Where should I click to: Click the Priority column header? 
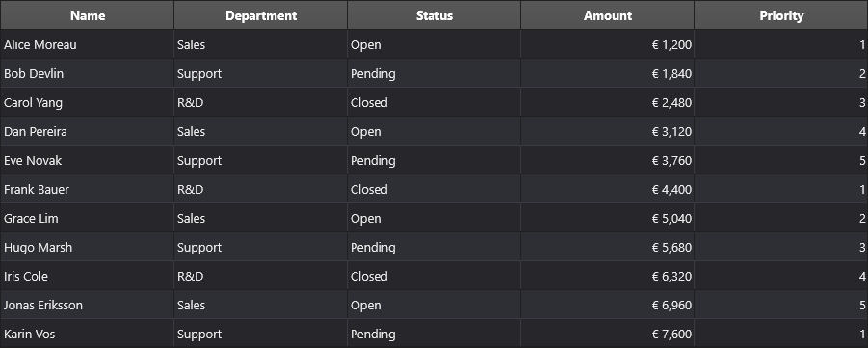[781, 15]
